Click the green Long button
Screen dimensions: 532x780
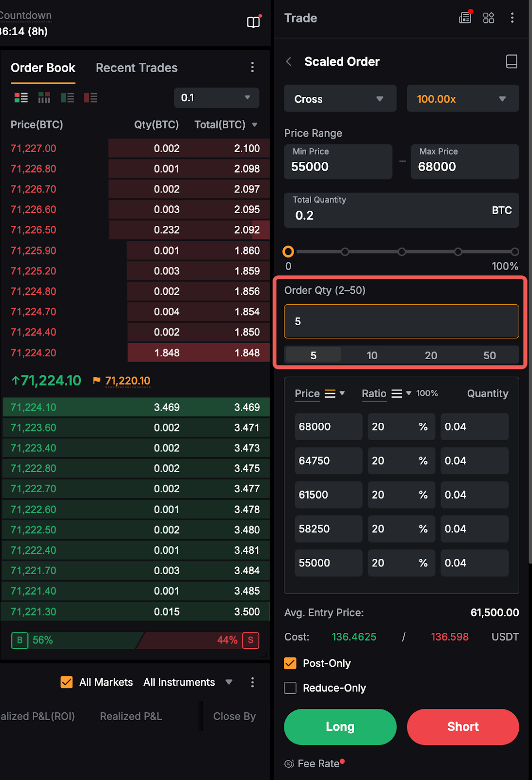coord(340,726)
